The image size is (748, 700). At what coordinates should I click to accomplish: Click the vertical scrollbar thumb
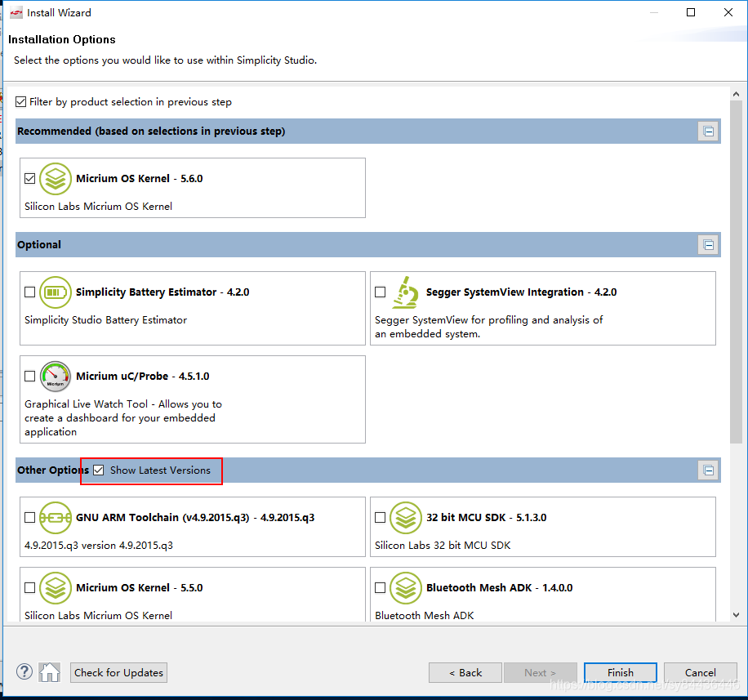point(736,272)
